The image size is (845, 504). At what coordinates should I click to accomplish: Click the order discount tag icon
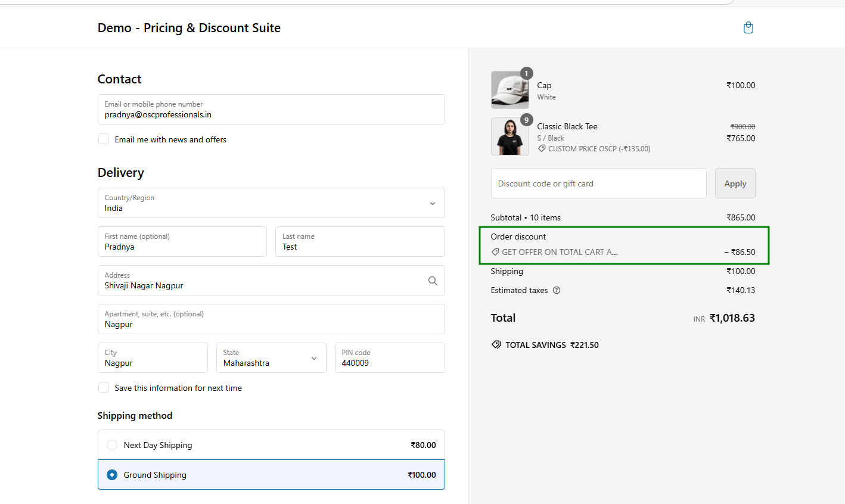[x=495, y=253]
